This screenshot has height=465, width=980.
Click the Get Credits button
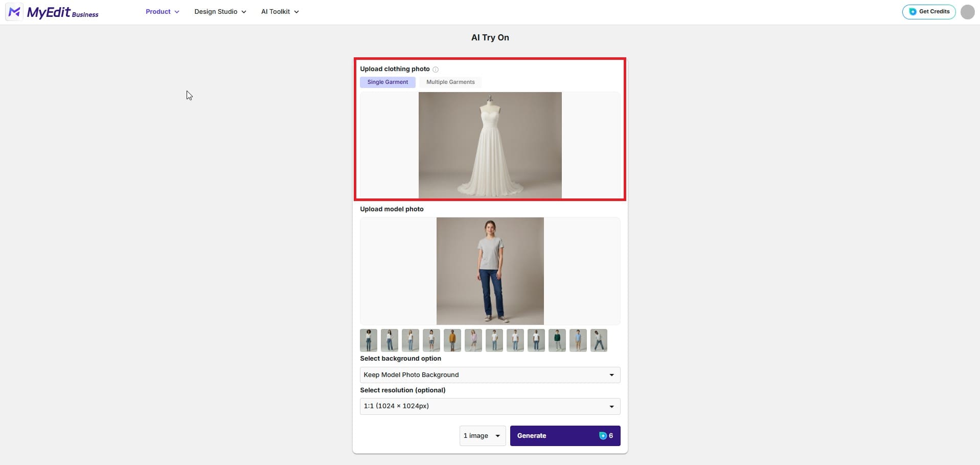[x=928, y=11]
